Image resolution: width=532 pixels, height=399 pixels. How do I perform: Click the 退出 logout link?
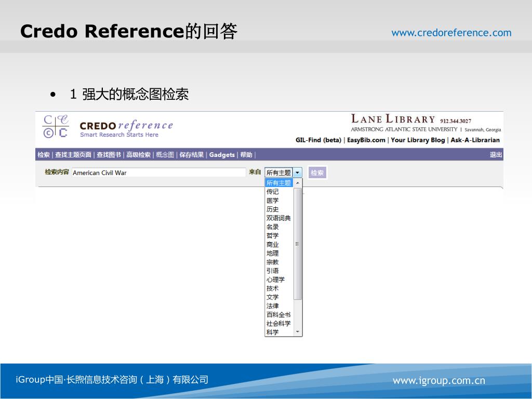pyautogui.click(x=496, y=155)
